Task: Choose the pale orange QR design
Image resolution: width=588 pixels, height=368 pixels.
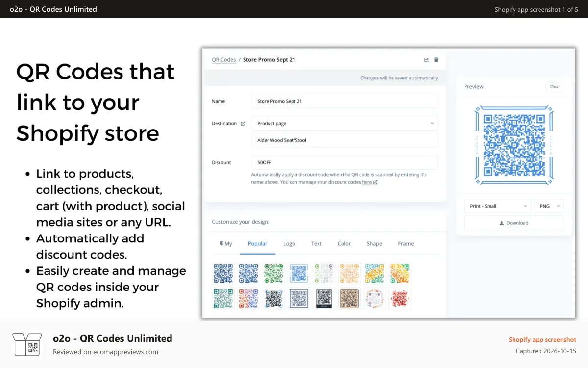Action: (x=349, y=273)
